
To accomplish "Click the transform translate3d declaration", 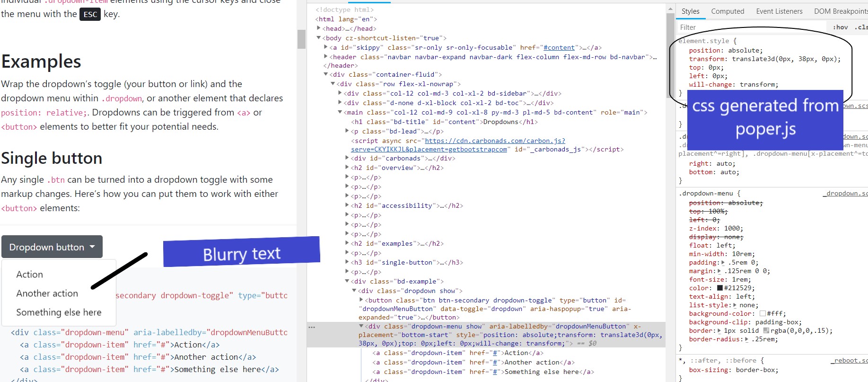I will point(765,59).
